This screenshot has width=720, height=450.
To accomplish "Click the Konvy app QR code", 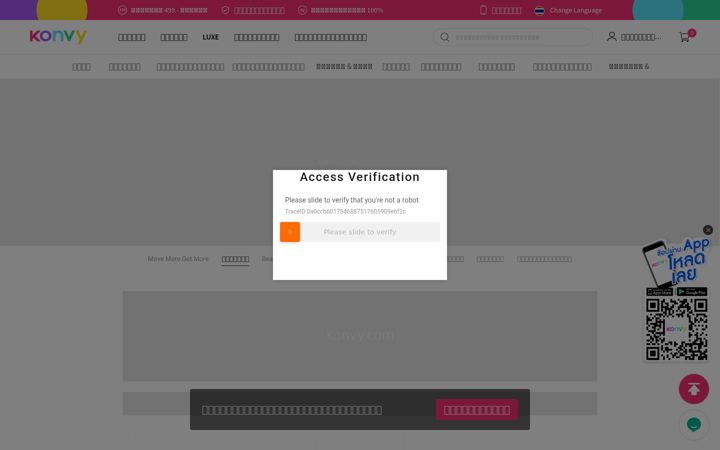I will 676,329.
